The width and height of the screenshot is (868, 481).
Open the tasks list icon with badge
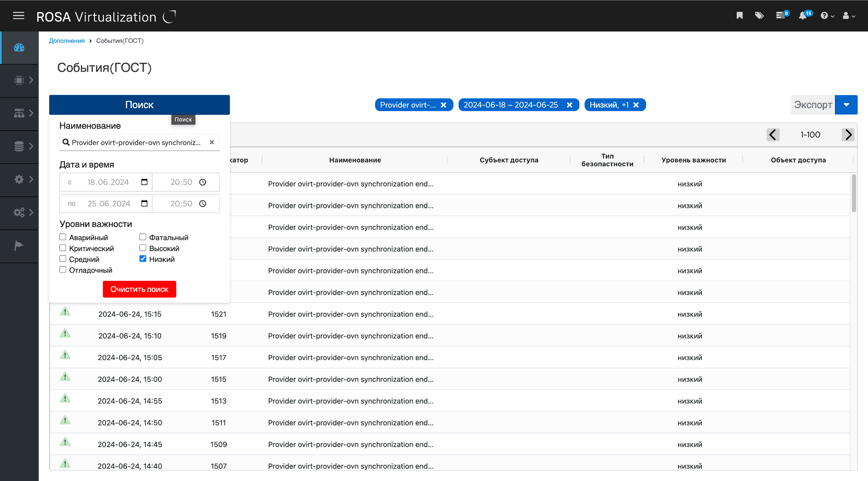point(781,16)
